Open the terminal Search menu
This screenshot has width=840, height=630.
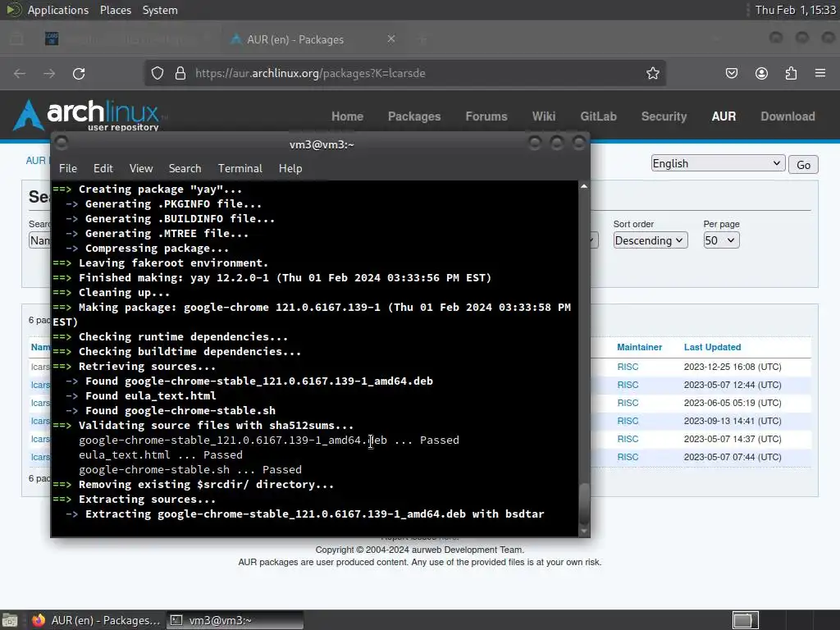tap(185, 168)
